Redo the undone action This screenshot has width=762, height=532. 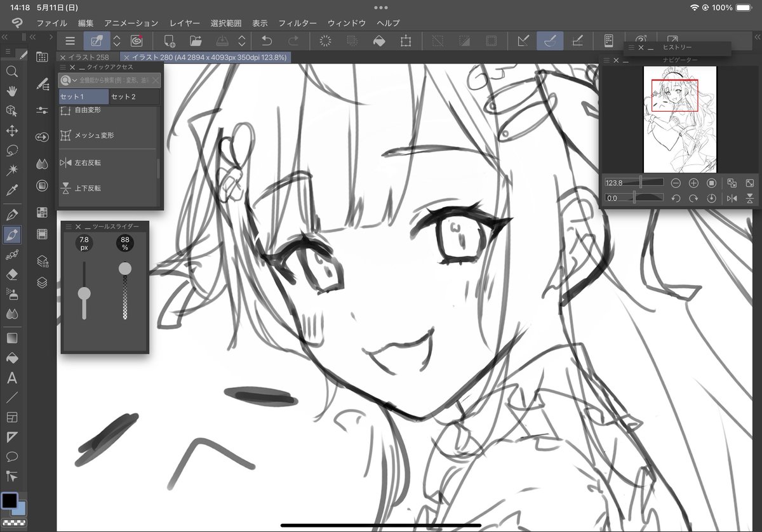coord(293,41)
